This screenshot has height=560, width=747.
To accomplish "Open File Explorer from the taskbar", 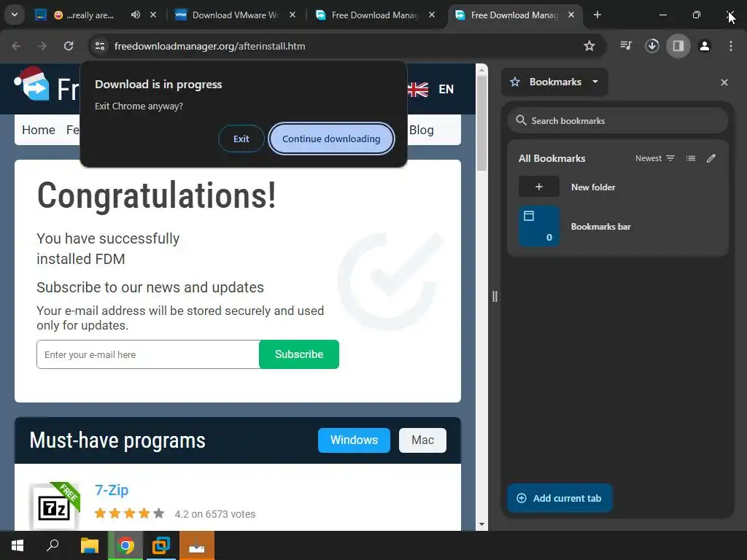I will (x=90, y=545).
